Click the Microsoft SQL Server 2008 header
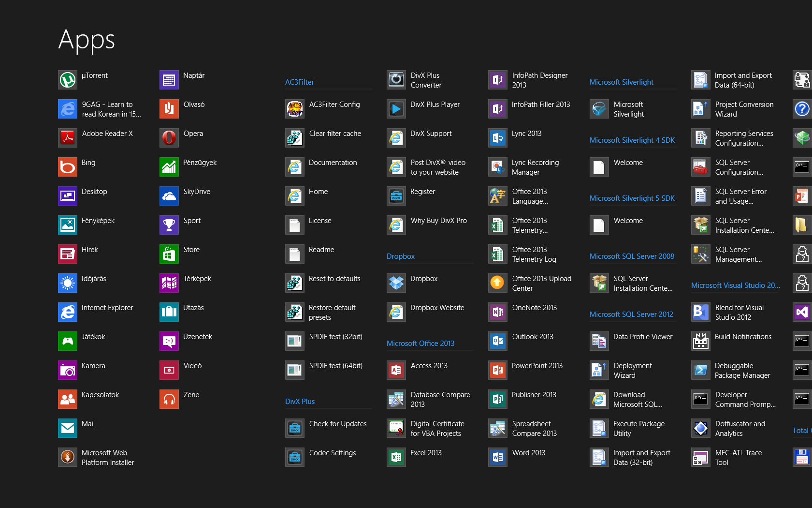Screen dimensions: 812x508 pyautogui.click(x=632, y=256)
